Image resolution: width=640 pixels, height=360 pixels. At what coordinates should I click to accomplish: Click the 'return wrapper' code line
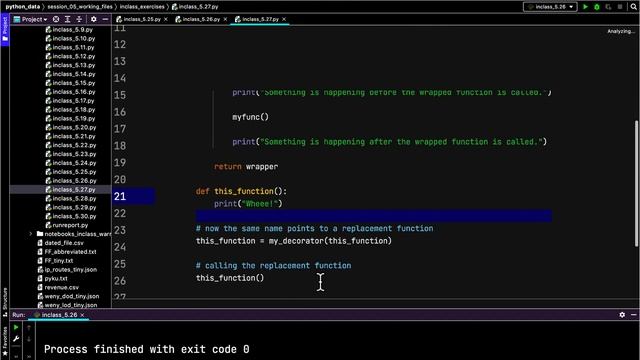point(246,167)
